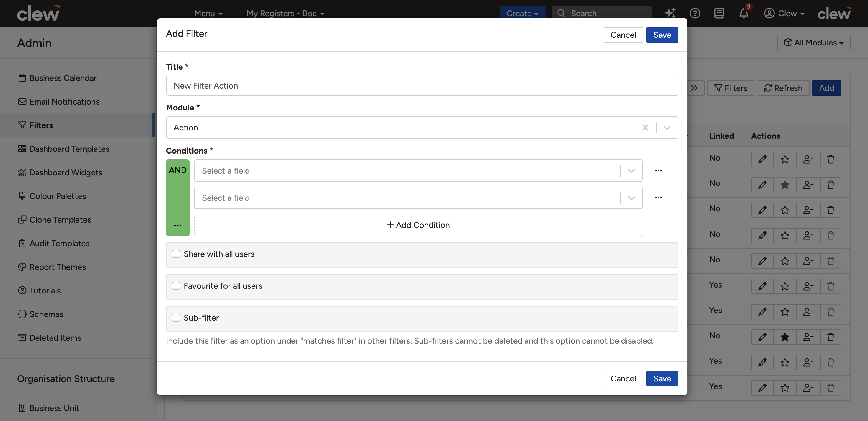The width and height of the screenshot is (868, 421).
Task: Open the notifications bell icon
Action: (x=744, y=13)
